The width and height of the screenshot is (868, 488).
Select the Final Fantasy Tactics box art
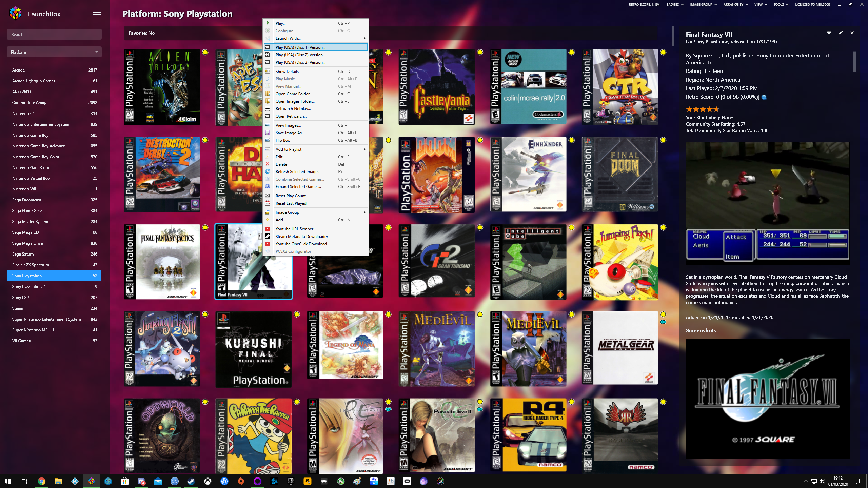(162, 262)
